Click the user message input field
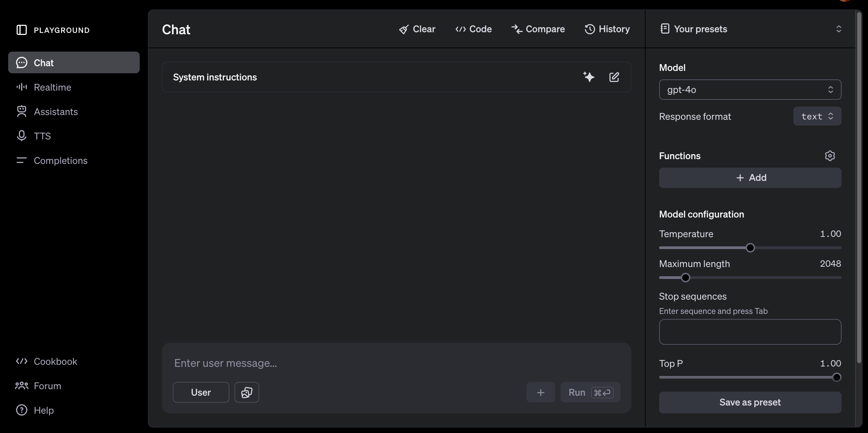The image size is (868, 433). 397,363
